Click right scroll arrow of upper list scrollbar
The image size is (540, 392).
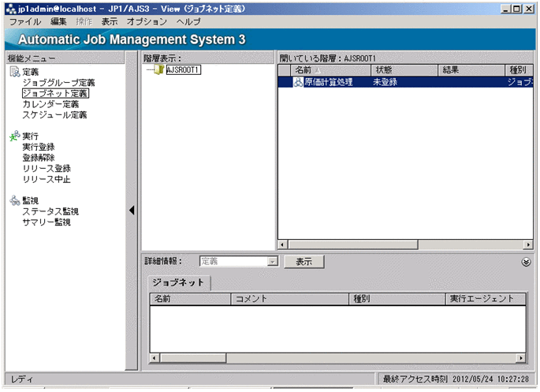pos(528,245)
